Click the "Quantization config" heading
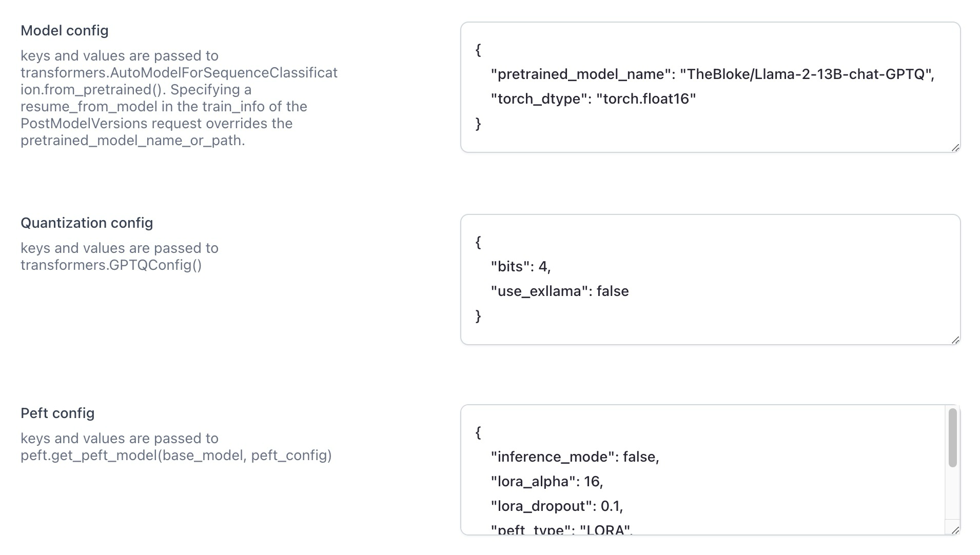980x555 pixels. click(x=87, y=223)
